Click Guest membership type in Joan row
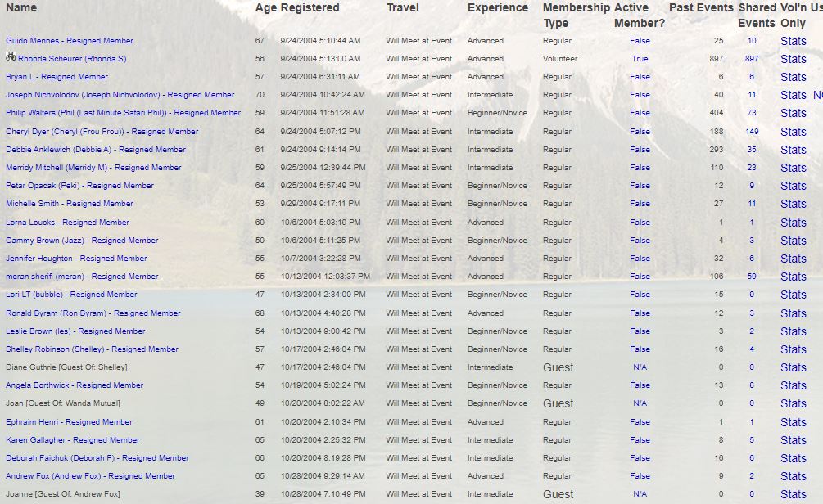823x504 pixels. (558, 404)
